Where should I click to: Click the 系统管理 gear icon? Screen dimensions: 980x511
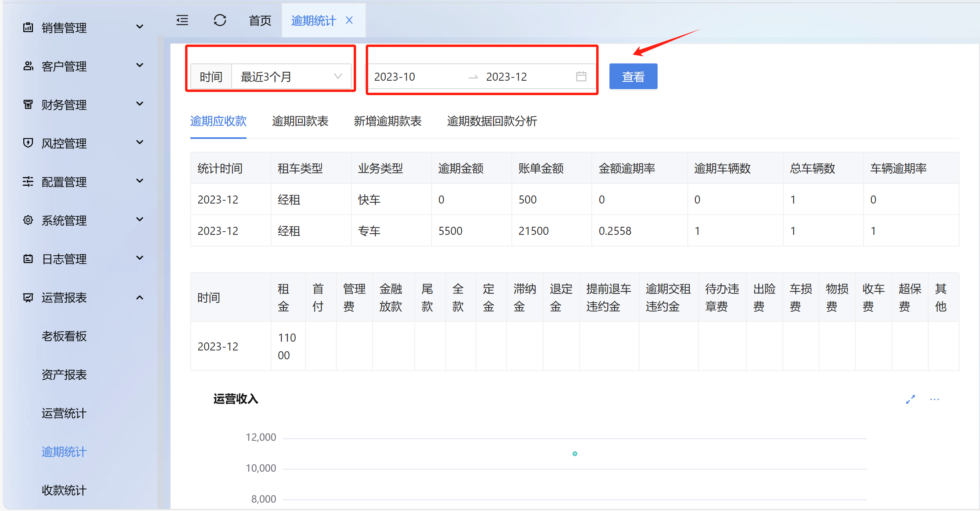point(28,220)
